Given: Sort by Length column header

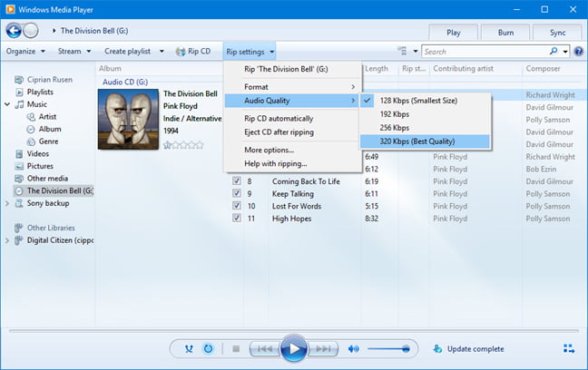Looking at the screenshot, I should [x=377, y=69].
